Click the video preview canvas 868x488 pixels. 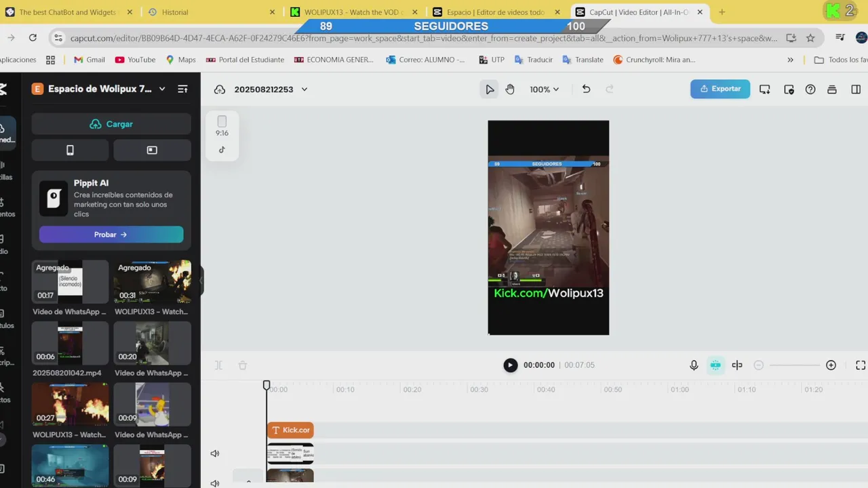click(x=549, y=228)
